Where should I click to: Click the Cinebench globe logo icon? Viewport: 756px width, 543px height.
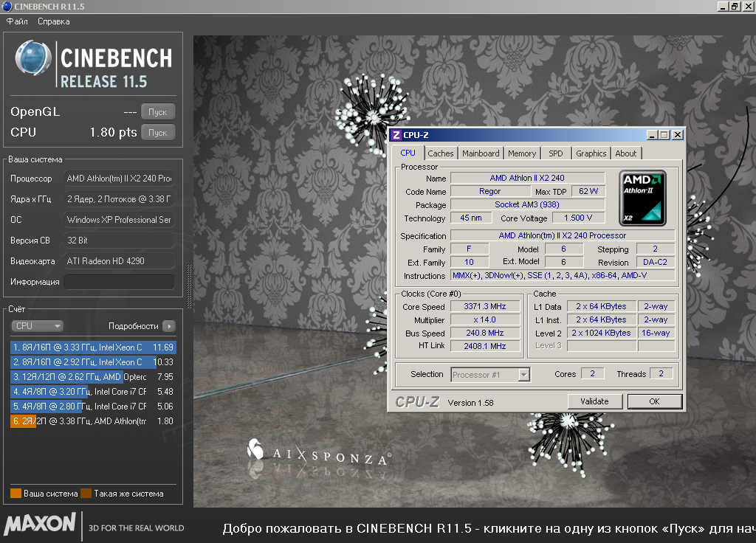[x=32, y=58]
